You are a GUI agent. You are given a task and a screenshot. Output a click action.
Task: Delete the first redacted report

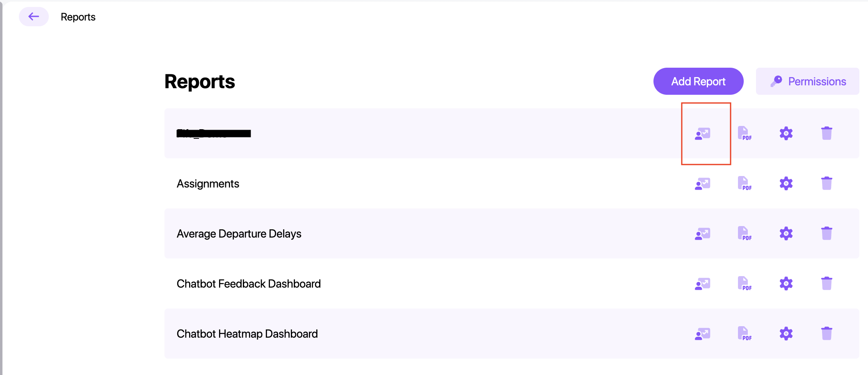click(x=827, y=133)
